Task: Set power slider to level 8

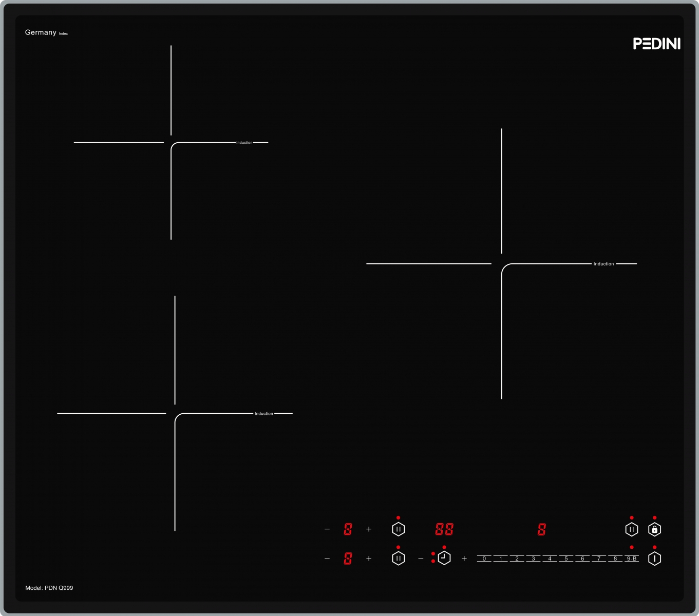Action: click(615, 559)
